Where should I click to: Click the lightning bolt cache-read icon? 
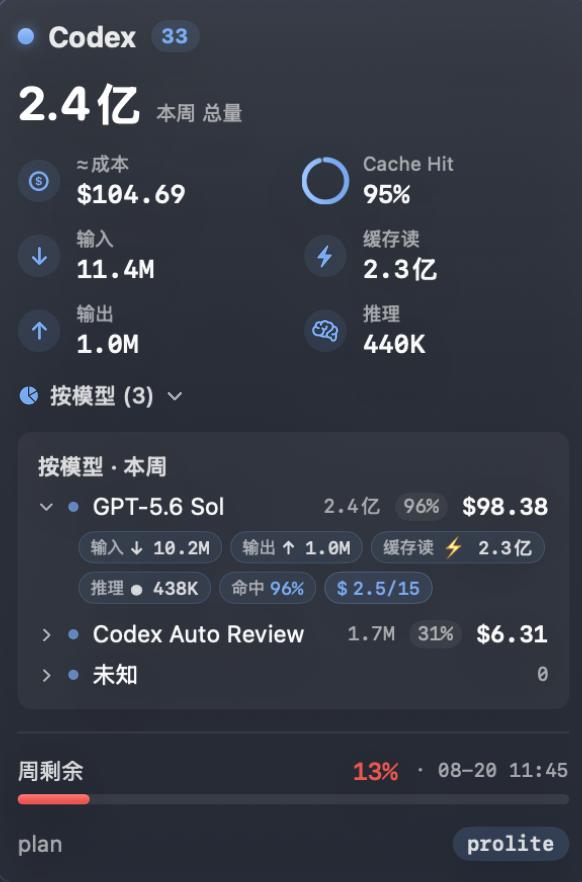point(325,256)
